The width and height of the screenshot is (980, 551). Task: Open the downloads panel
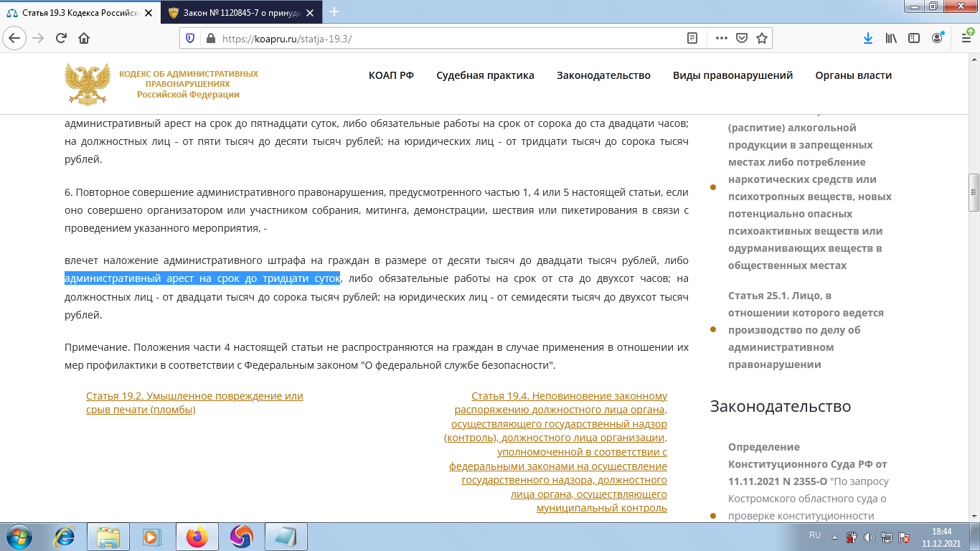tap(867, 38)
